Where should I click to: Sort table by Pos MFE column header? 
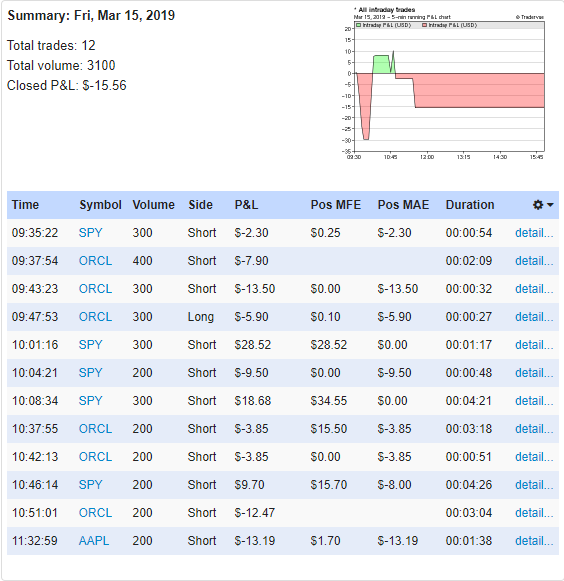pyautogui.click(x=336, y=205)
